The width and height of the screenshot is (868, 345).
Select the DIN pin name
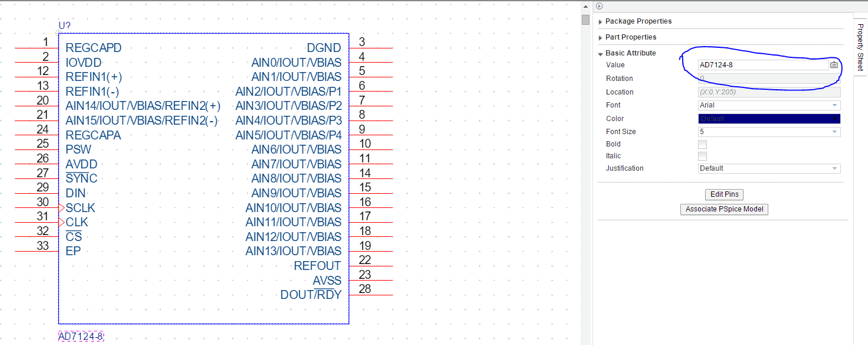pyautogui.click(x=76, y=193)
